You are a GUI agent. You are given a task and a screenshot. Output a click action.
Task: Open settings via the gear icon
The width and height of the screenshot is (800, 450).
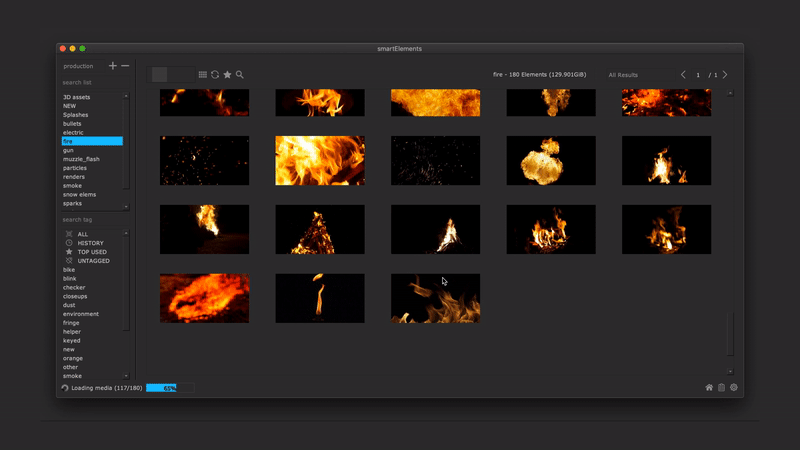tap(734, 387)
